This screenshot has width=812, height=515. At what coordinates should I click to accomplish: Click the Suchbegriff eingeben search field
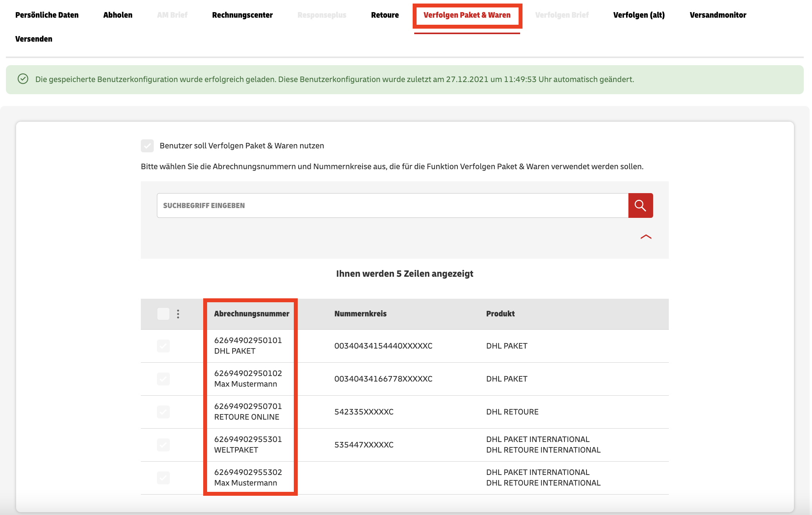[x=392, y=205]
